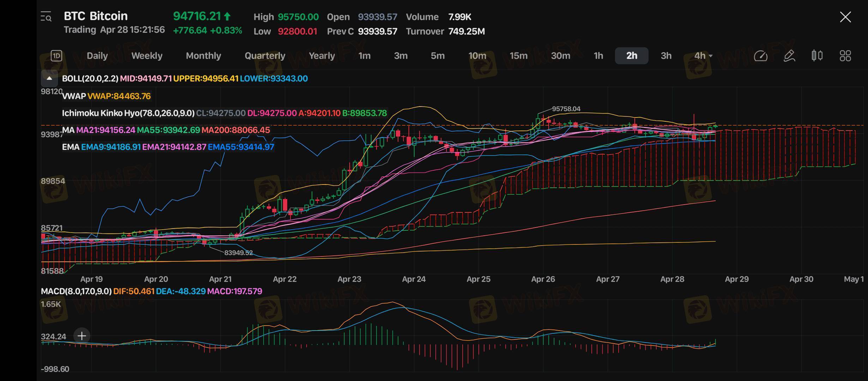Viewport: 868px width, 381px height.
Task: Expand the 4h timeframe dropdown arrow
Action: (x=711, y=56)
